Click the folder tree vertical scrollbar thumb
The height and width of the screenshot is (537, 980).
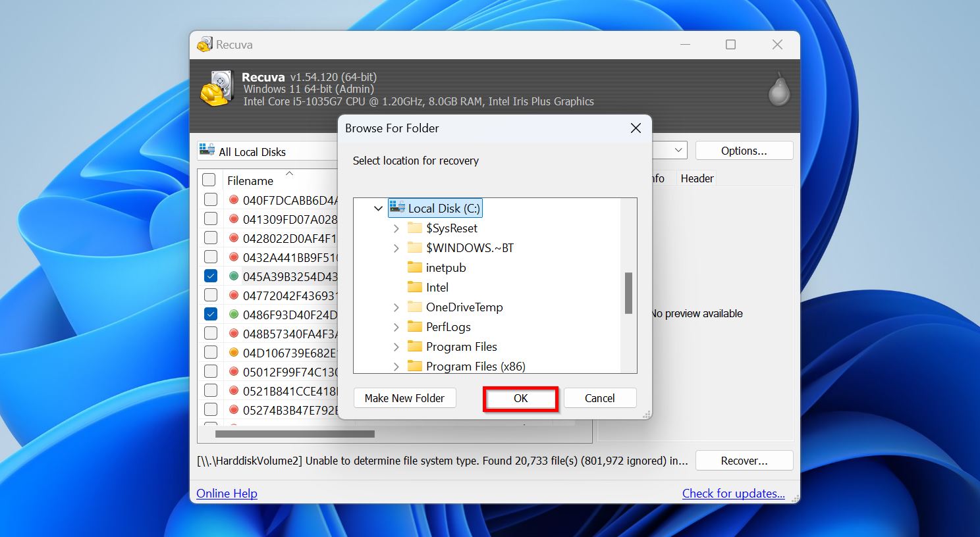[628, 293]
